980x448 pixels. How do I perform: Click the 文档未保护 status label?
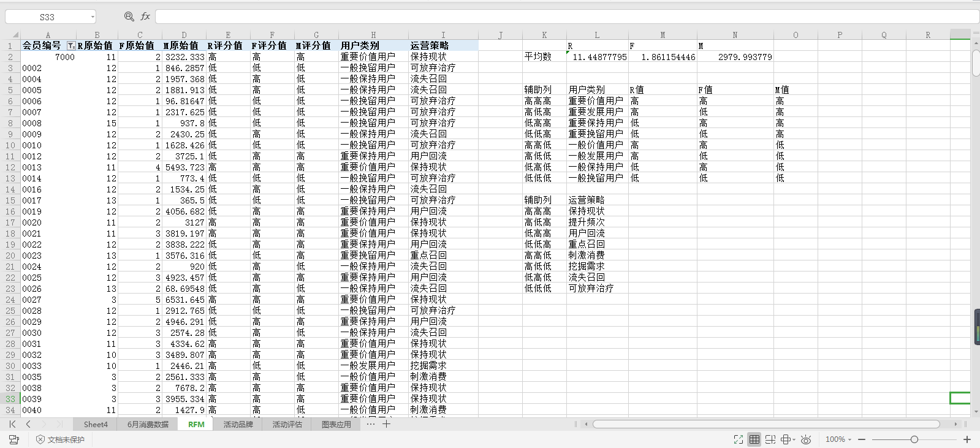(66, 439)
